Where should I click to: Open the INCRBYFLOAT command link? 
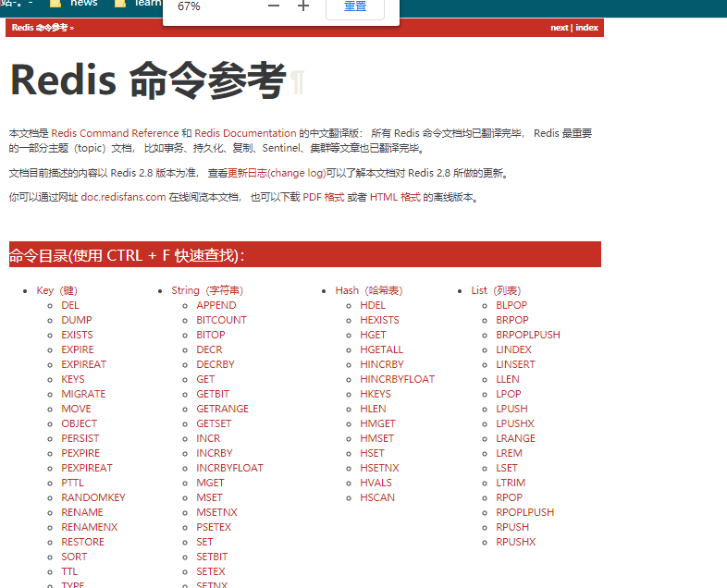point(229,469)
